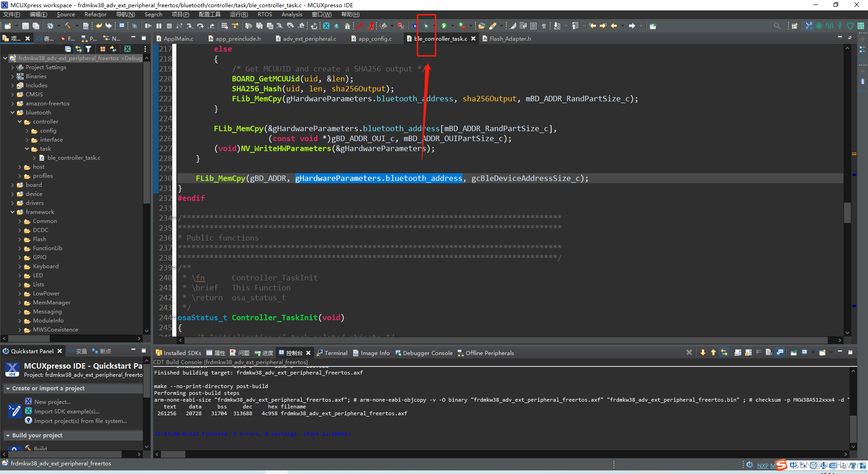The height and width of the screenshot is (474, 868).
Task: Collapse all in Project Explorer toolbar
Action: (68, 49)
